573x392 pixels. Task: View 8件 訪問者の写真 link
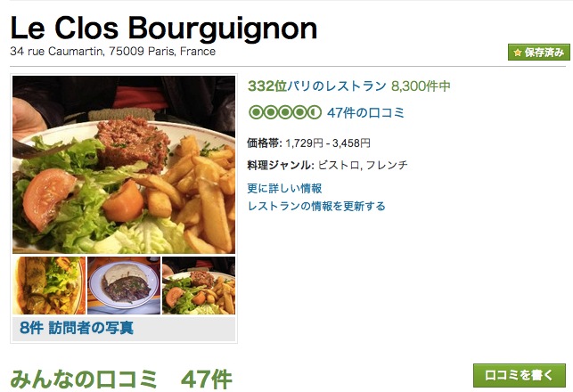(x=77, y=327)
